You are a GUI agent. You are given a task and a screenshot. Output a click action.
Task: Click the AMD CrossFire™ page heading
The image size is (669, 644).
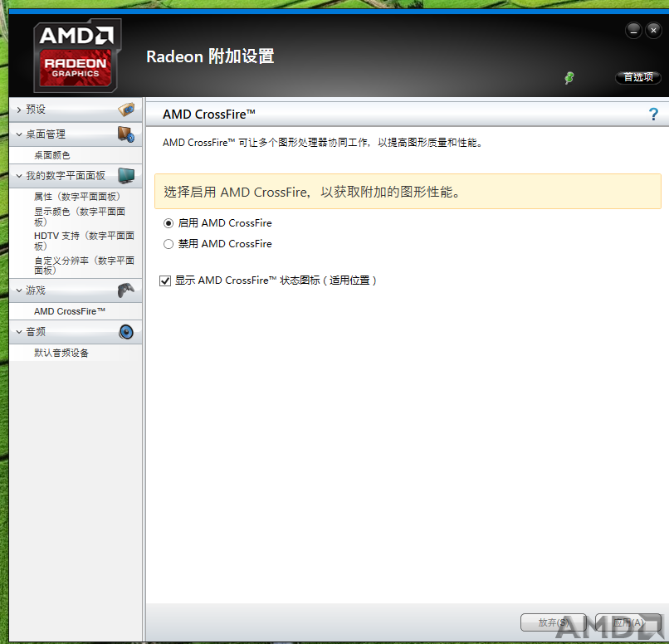point(209,115)
